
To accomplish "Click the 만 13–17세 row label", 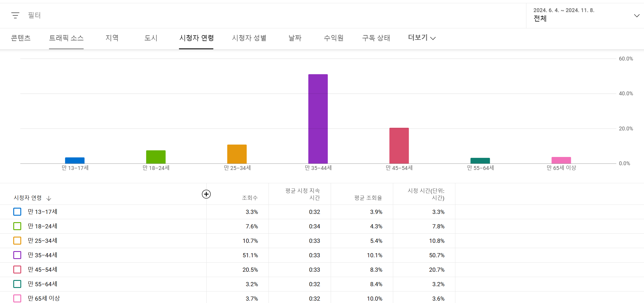I will pos(43,212).
